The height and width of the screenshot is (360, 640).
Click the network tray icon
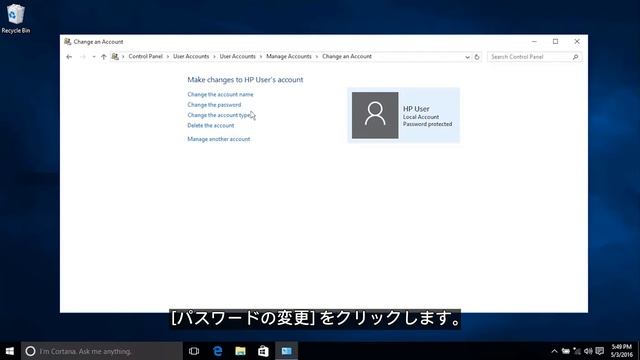click(x=577, y=351)
